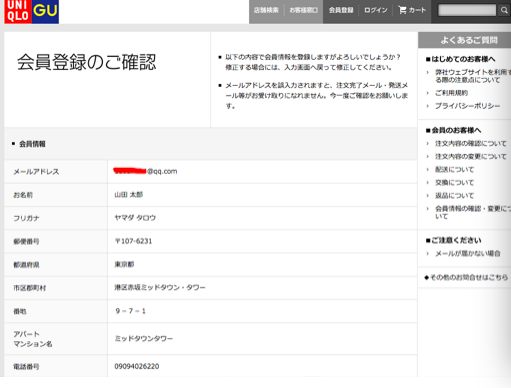Select the name value 山田 太郎
The image size is (511, 388).
click(129, 195)
